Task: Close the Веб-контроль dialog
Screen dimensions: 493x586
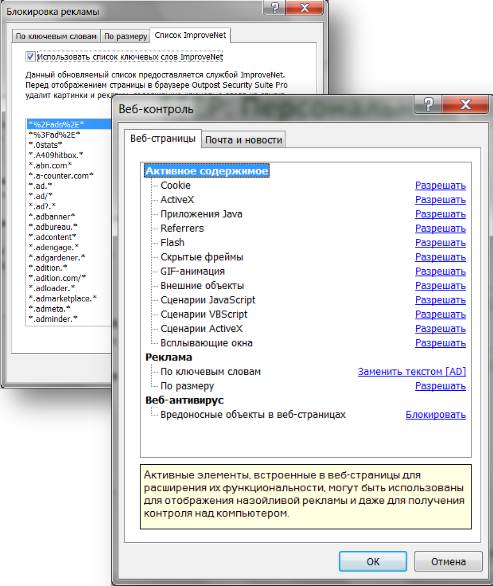Action: click(465, 104)
